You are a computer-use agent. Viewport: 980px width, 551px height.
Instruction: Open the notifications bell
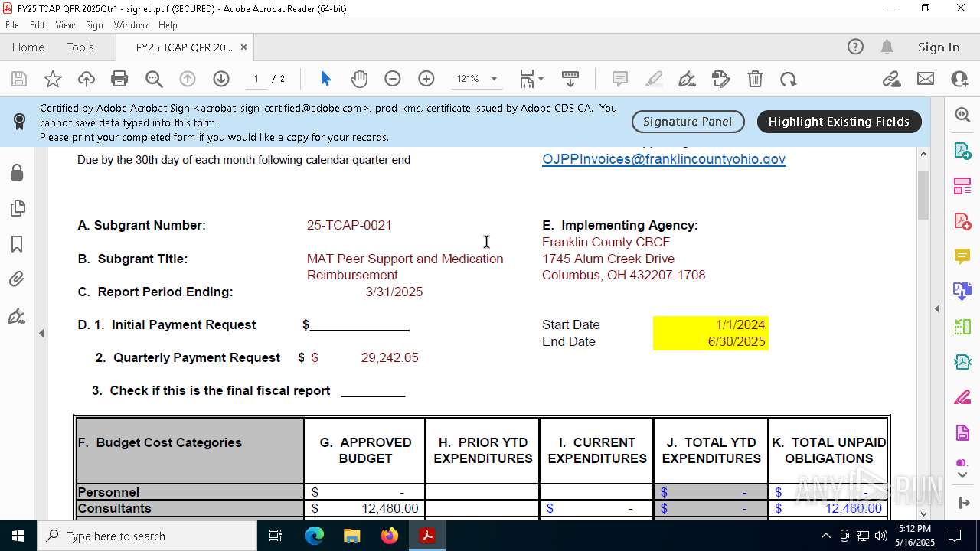point(887,47)
